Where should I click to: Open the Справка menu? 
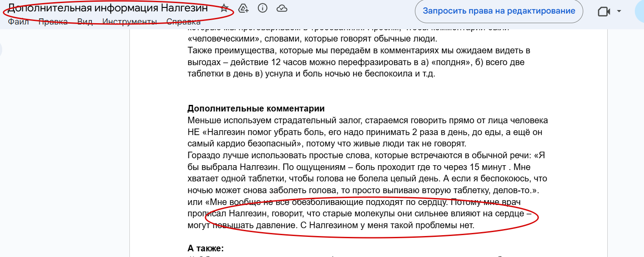[184, 22]
